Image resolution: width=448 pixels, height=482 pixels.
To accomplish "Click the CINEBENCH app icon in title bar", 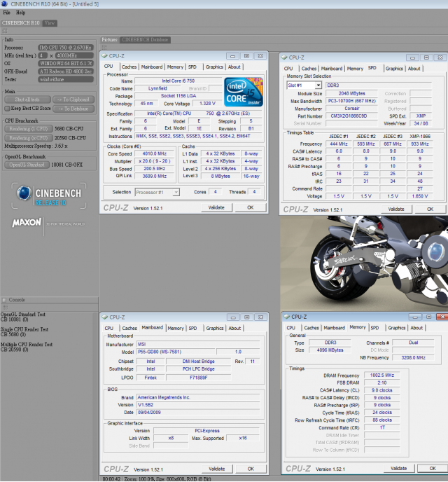I will coord(4,4).
